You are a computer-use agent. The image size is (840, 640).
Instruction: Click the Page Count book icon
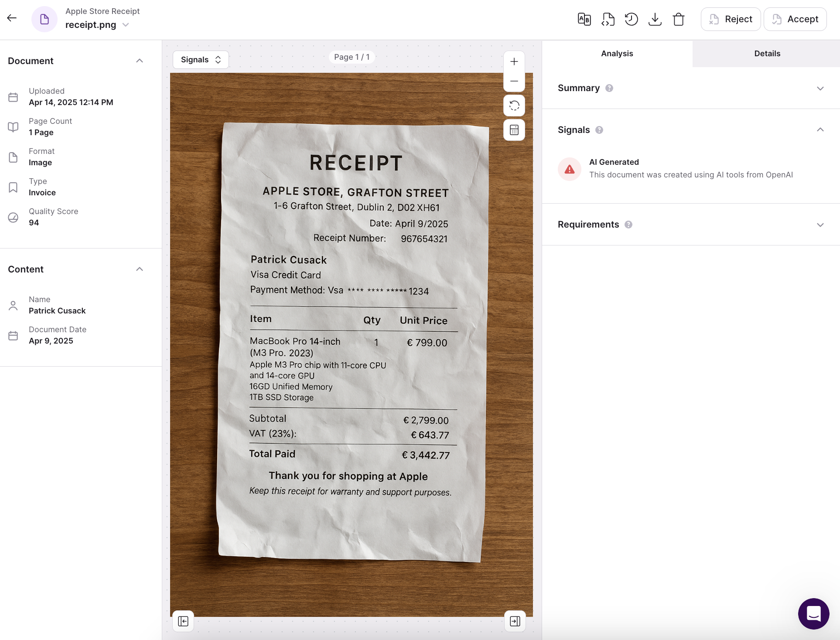(13, 127)
